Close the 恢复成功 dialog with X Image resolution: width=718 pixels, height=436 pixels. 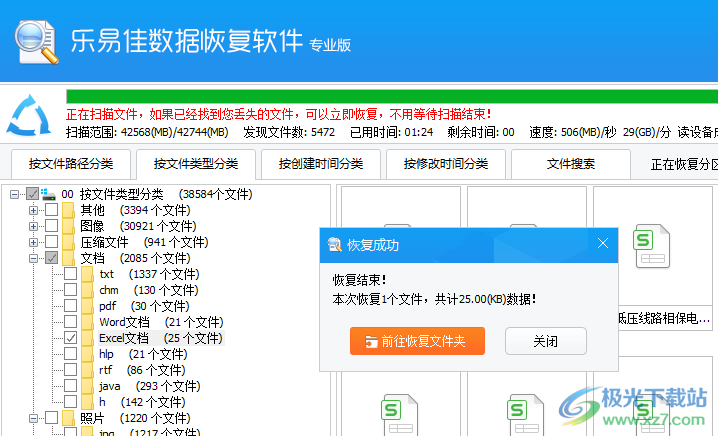point(603,243)
